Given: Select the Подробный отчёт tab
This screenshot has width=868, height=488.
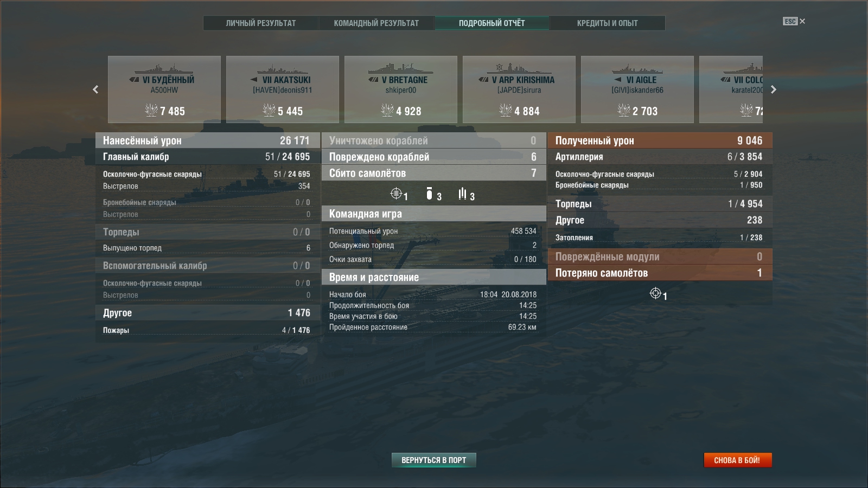Looking at the screenshot, I should (492, 23).
